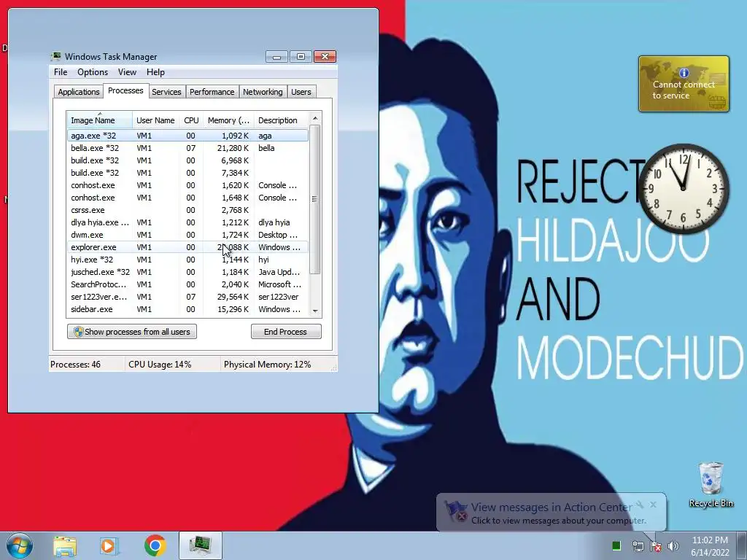Sort by the CPU column header
Image resolution: width=747 pixels, height=560 pixels.
(x=191, y=120)
